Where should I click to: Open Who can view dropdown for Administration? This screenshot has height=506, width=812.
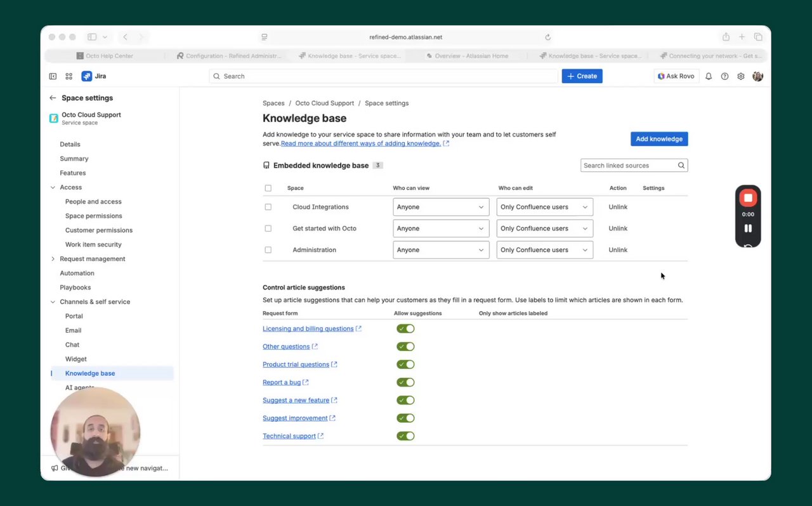[x=441, y=250]
